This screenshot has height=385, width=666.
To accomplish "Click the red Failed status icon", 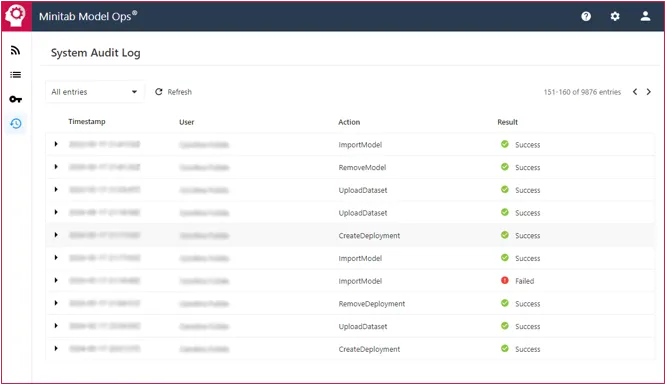I will click(x=505, y=280).
